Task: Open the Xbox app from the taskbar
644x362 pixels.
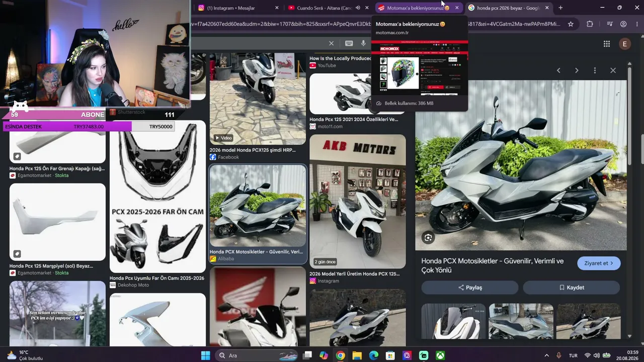Action: (x=440, y=355)
